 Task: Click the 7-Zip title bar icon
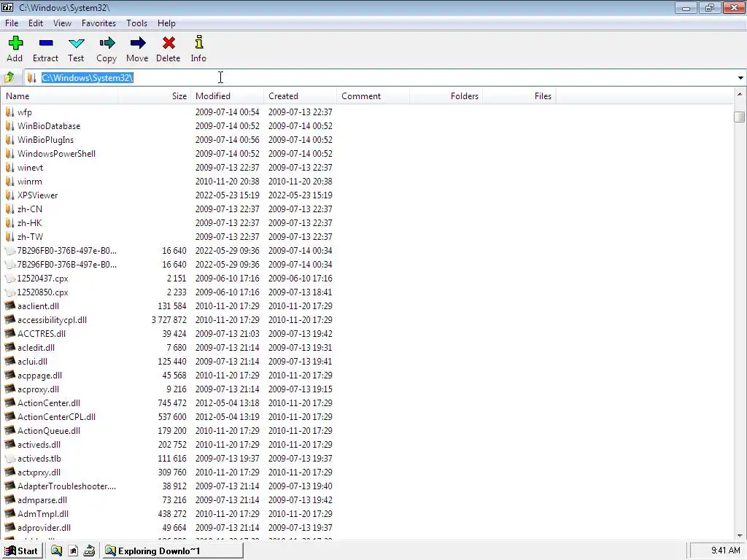pos(7,7)
